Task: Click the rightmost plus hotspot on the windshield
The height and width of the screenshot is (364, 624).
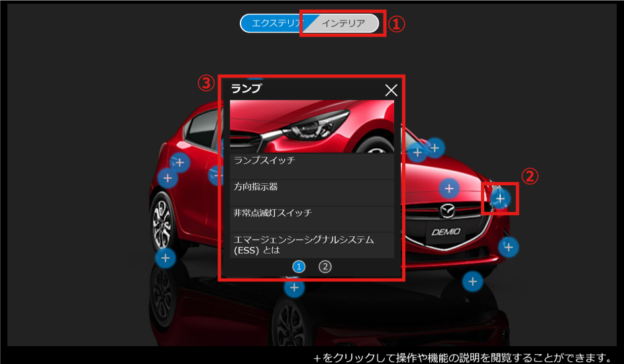Action: click(435, 148)
